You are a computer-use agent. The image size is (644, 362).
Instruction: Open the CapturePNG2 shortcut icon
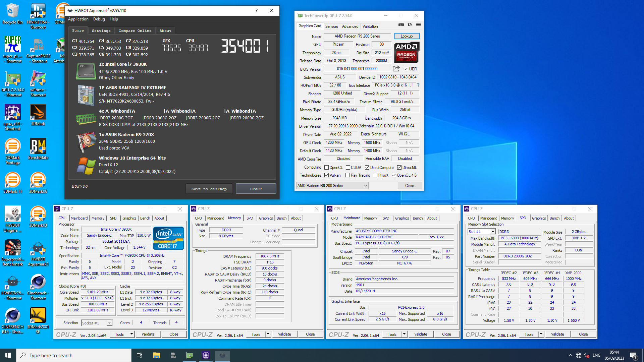click(38, 49)
